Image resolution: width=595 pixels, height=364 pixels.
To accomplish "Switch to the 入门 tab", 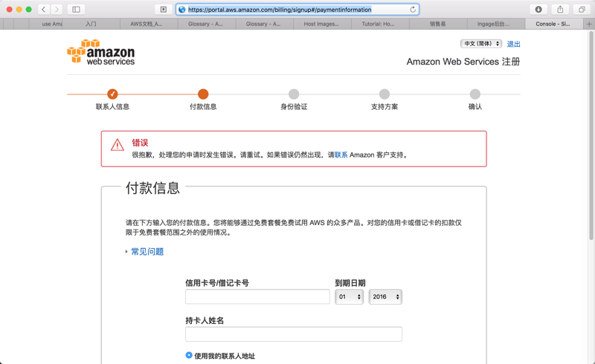I will pyautogui.click(x=91, y=24).
